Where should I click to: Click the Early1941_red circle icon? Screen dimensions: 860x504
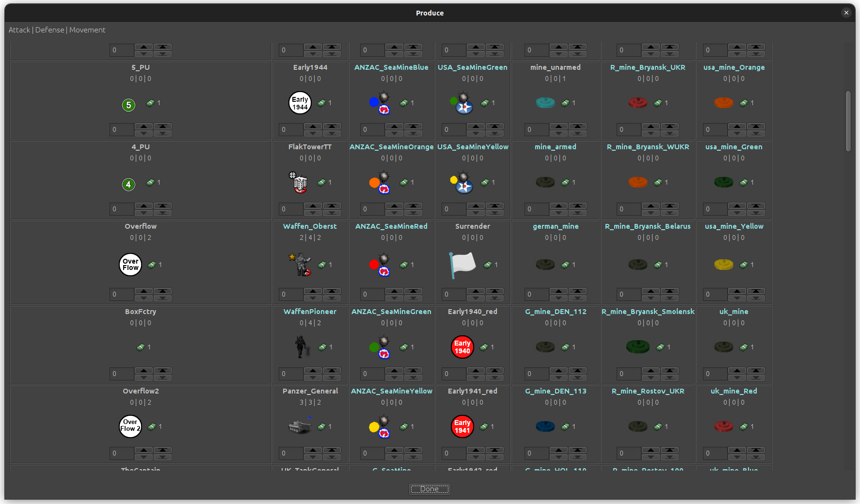pos(462,426)
